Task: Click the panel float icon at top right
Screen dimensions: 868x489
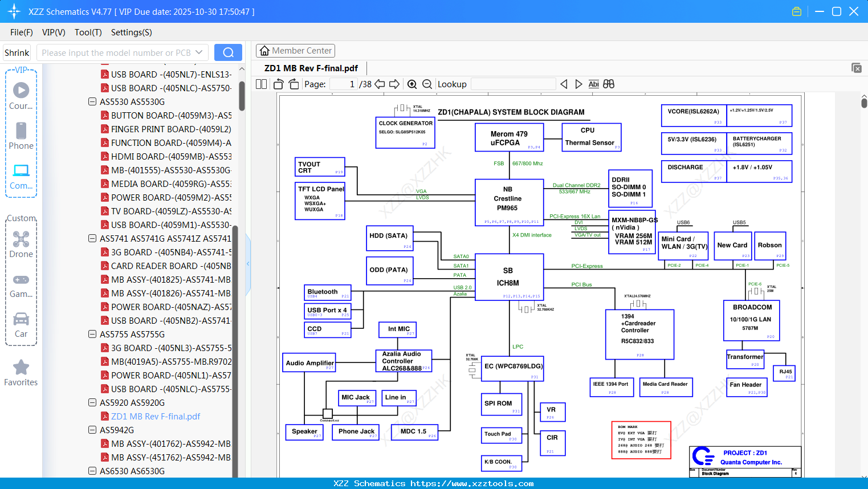Action: pyautogui.click(x=857, y=68)
